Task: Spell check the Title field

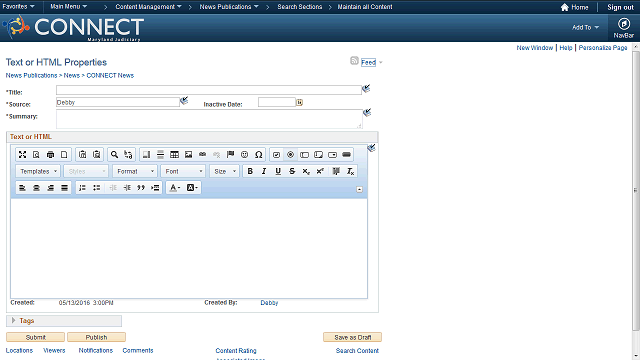Action: pyautogui.click(x=366, y=89)
